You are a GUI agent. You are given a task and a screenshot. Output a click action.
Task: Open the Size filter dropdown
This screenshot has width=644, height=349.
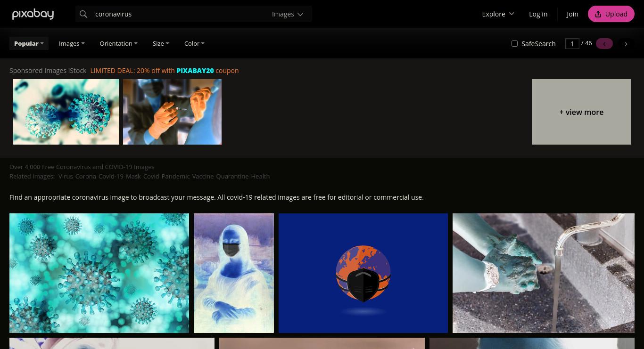click(161, 43)
